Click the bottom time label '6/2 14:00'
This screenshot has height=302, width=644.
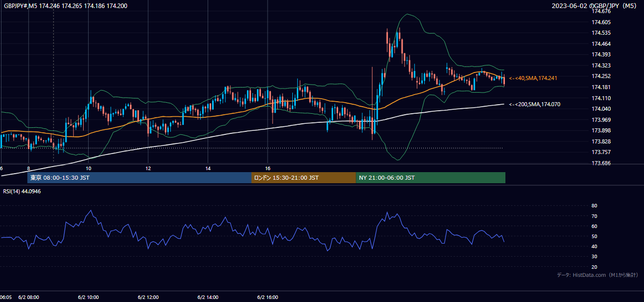tap(208, 297)
